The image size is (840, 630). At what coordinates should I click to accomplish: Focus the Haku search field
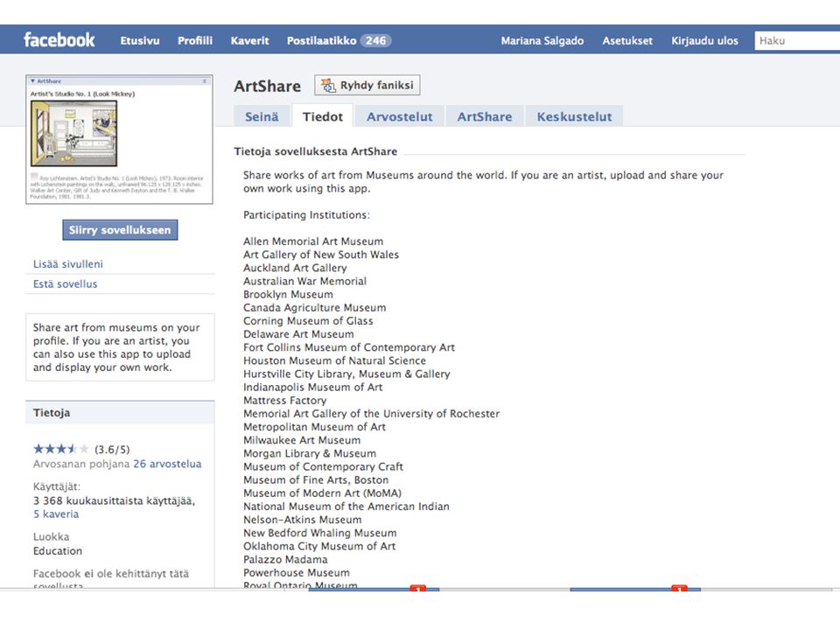797,41
